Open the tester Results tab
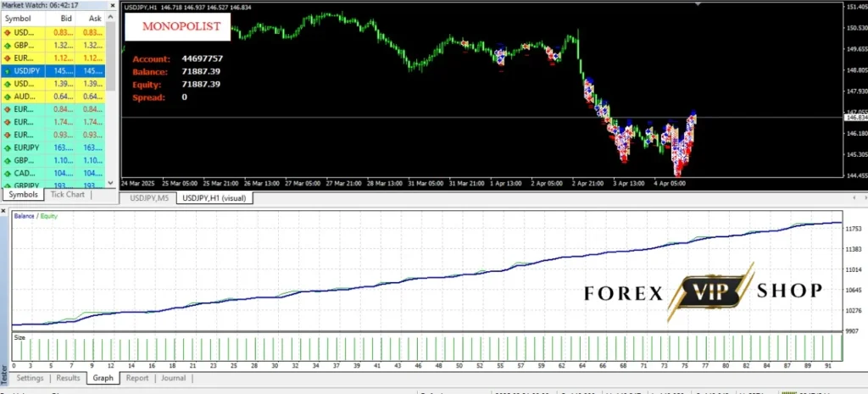The height and width of the screenshot is (394, 868). (68, 378)
